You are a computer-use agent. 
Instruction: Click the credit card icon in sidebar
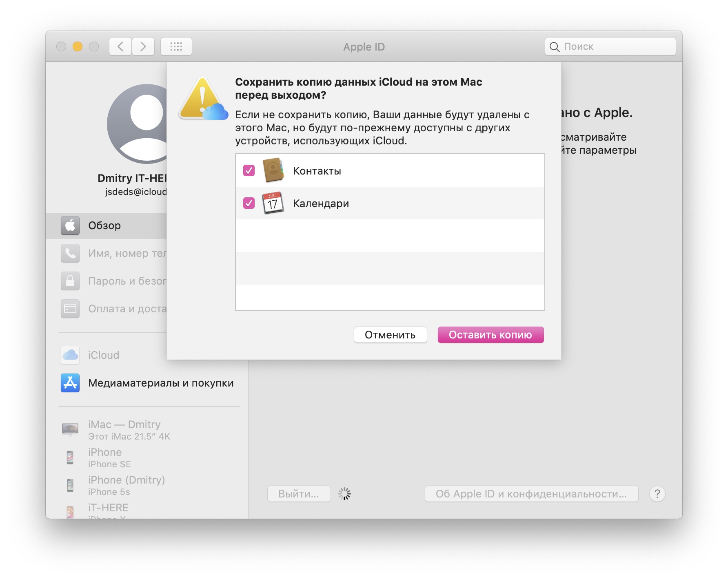(x=70, y=309)
